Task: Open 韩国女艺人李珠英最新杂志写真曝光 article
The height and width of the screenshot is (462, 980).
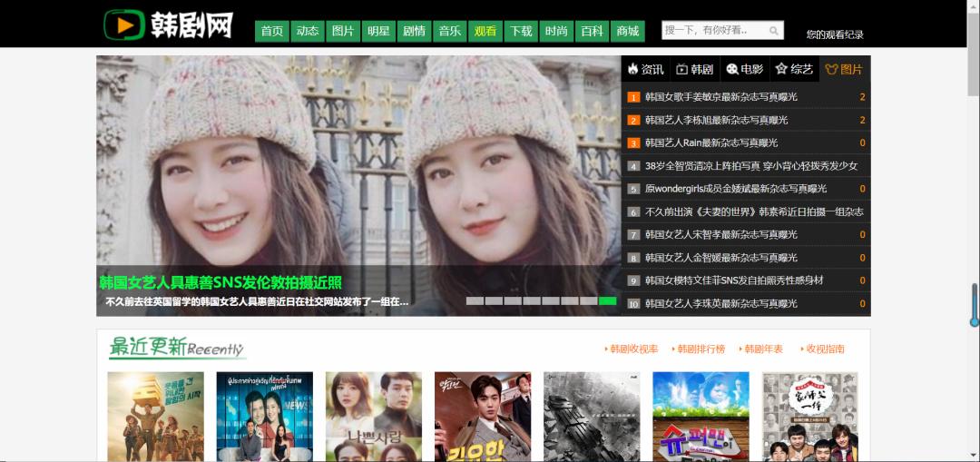Action: (x=721, y=304)
